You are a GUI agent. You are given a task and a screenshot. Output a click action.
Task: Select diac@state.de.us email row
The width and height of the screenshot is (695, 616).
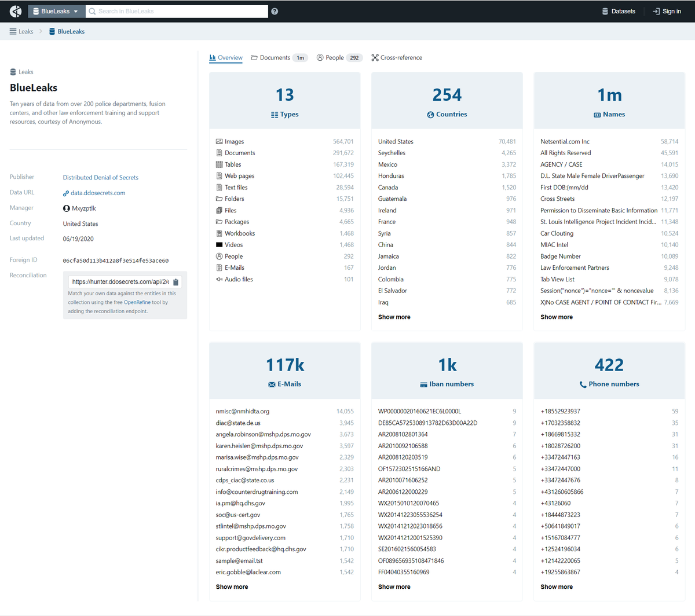285,423
